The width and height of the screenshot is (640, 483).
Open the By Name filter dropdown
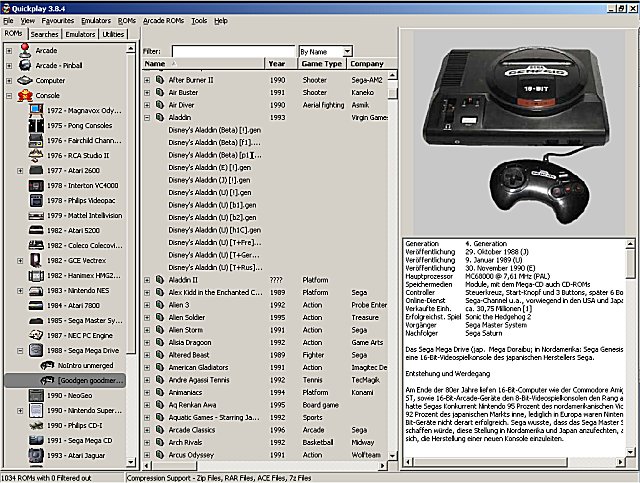click(346, 50)
